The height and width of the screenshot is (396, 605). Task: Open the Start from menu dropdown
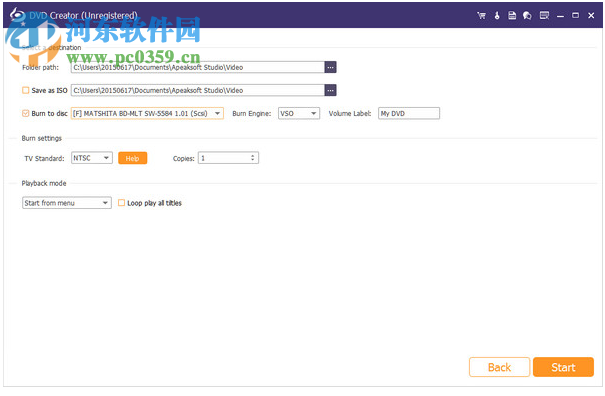click(x=67, y=203)
